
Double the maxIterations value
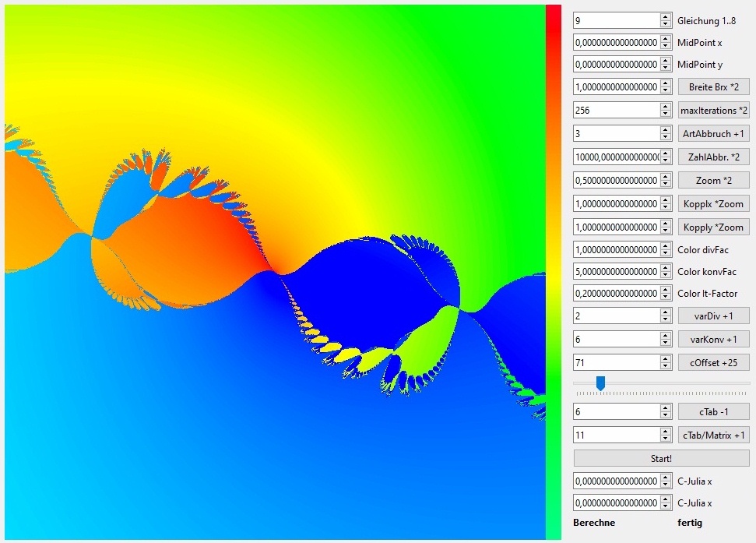pyautogui.click(x=714, y=111)
